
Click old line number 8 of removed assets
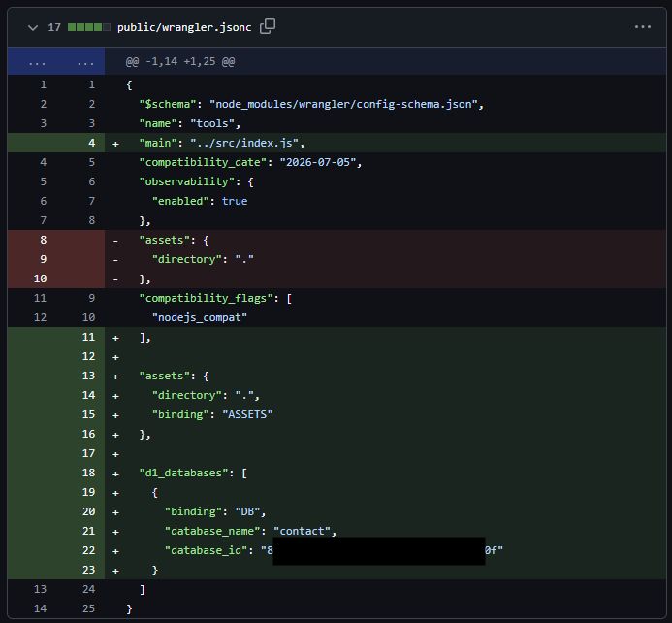(44, 240)
